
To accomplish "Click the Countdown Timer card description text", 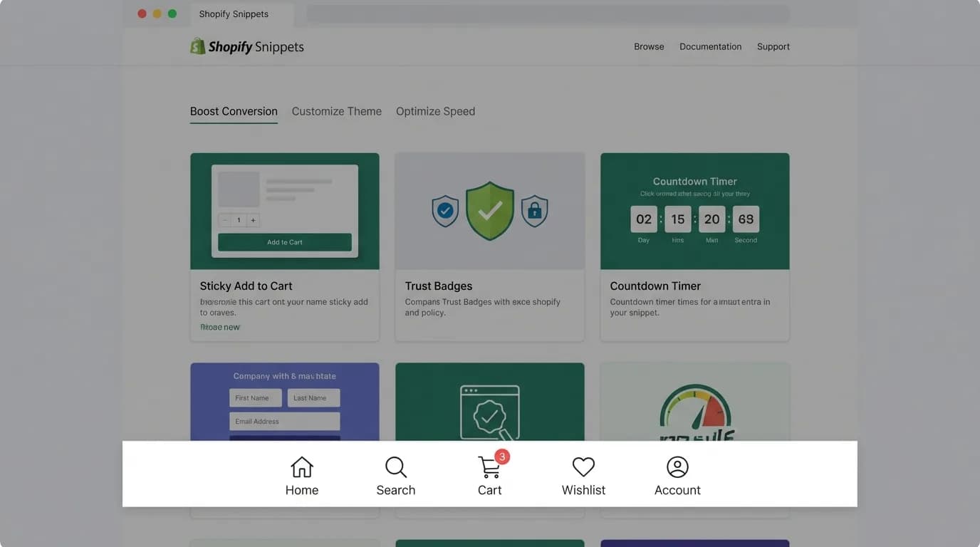I will tap(690, 307).
